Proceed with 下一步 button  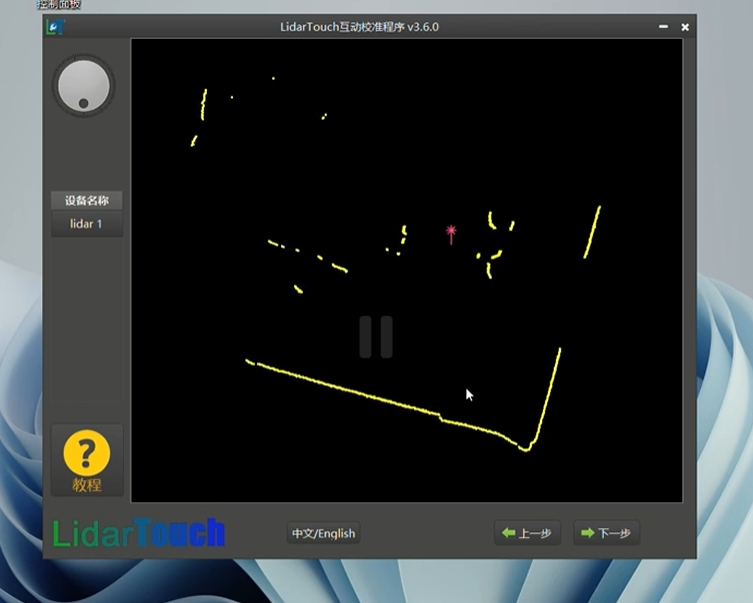click(x=606, y=533)
